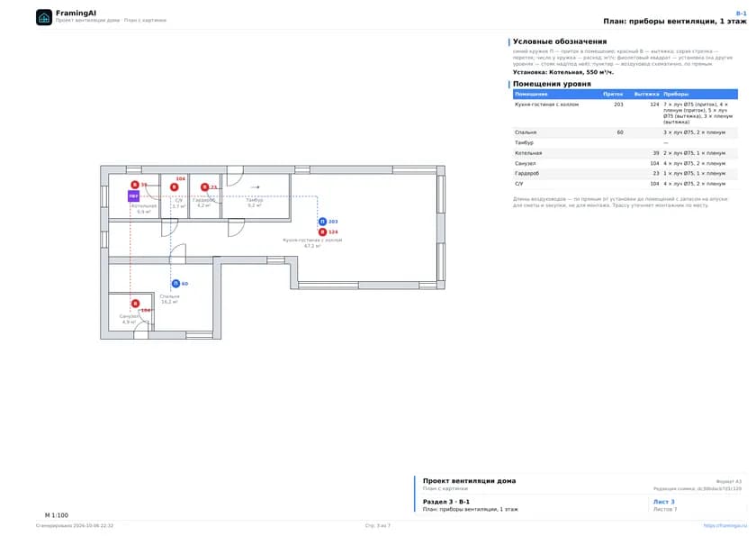
Task: Click the top-right 'План: приборы вентиляции, 1 этаж' heading
Action: tap(674, 22)
